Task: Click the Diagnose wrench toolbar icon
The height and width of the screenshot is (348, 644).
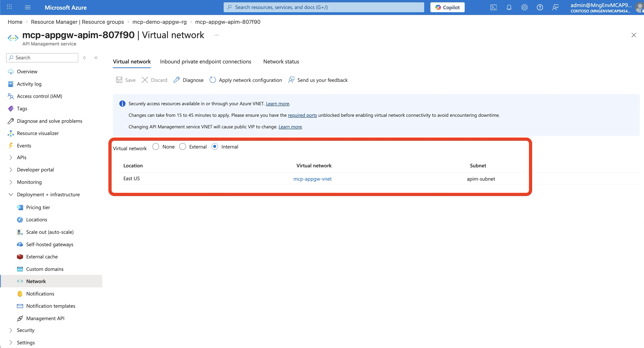Action: 177,80
